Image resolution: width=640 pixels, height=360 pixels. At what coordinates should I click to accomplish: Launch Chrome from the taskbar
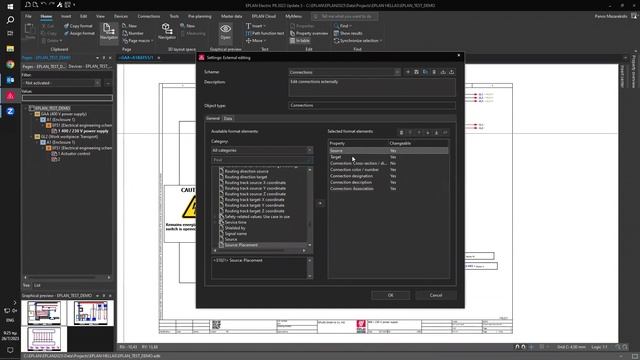[10, 64]
